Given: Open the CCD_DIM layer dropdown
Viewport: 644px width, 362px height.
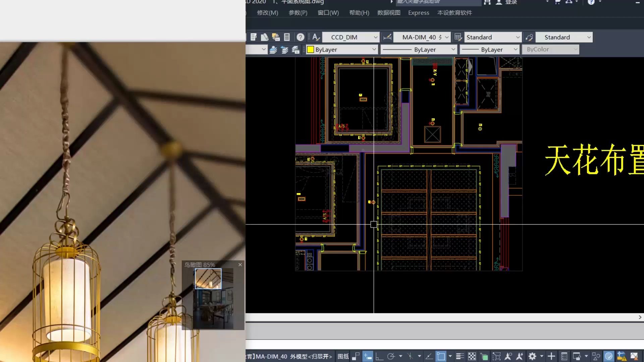Looking at the screenshot, I should click(x=376, y=37).
